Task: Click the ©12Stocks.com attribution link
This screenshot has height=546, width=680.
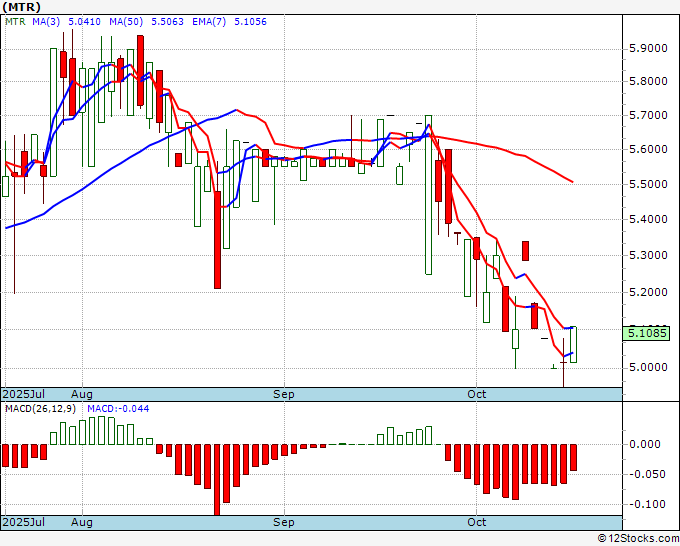Action: [638, 539]
